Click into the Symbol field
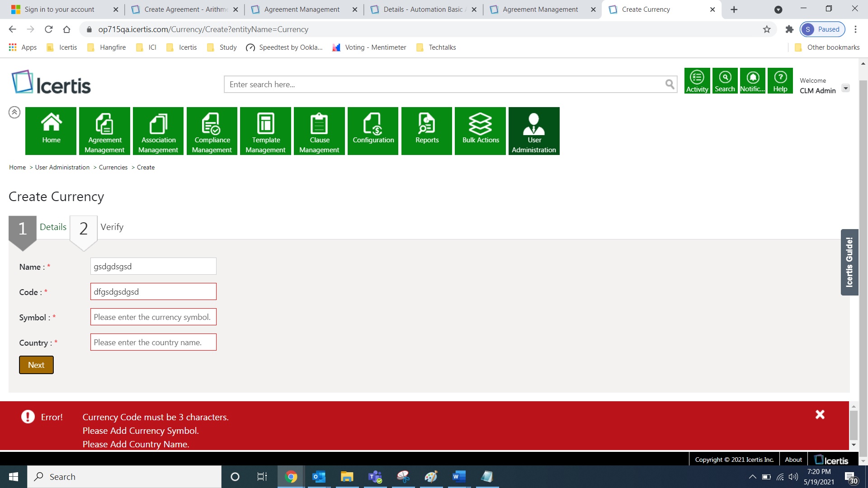Image resolution: width=868 pixels, height=488 pixels. coord(153,317)
